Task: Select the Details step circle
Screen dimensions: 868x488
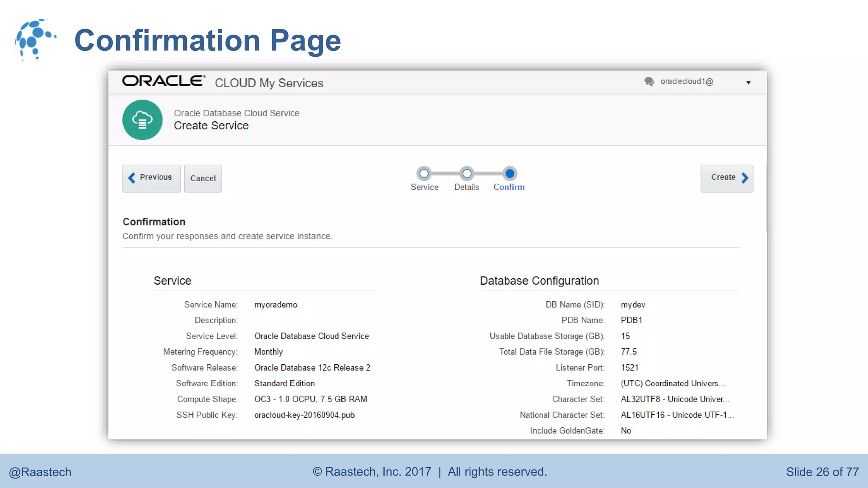Action: coord(467,173)
